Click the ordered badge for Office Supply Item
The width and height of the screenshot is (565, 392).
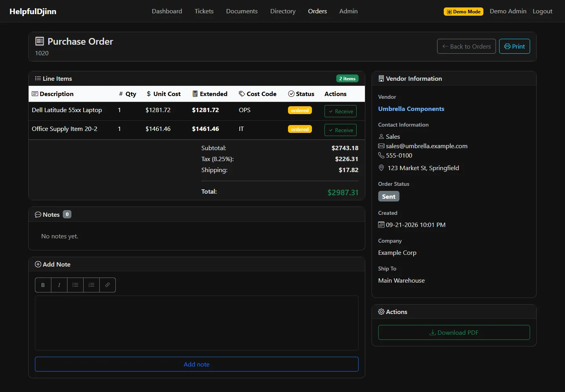point(300,129)
